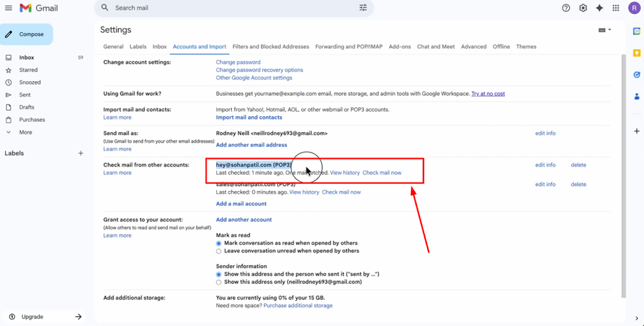644x326 pixels.
Task: Show side panel with bottom-right chevron
Action: pyautogui.click(x=636, y=318)
